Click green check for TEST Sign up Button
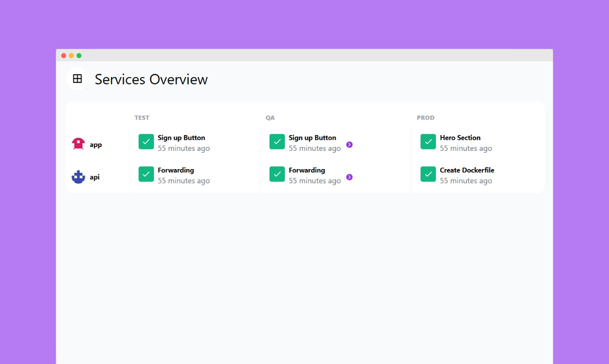Screen dimensions: 609x364 (x=146, y=142)
